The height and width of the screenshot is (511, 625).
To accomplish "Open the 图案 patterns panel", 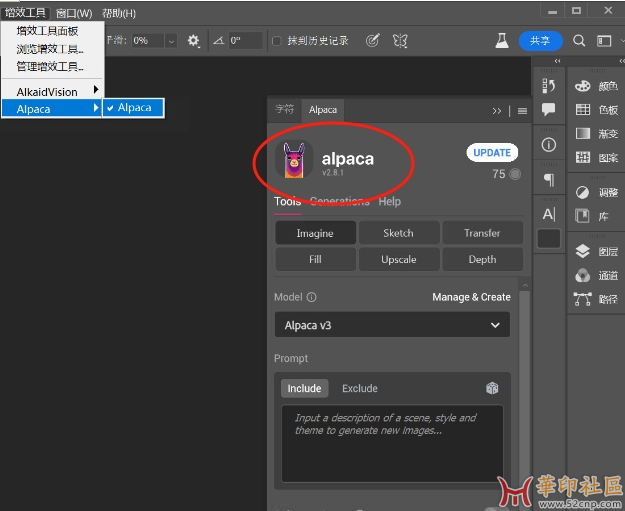I will (x=596, y=157).
